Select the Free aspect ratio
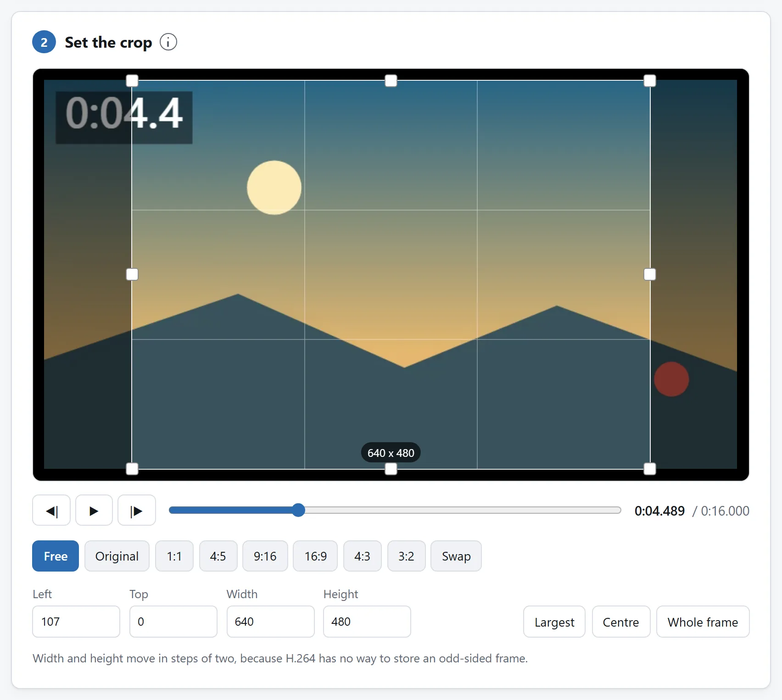Image resolution: width=782 pixels, height=700 pixels. (56, 556)
